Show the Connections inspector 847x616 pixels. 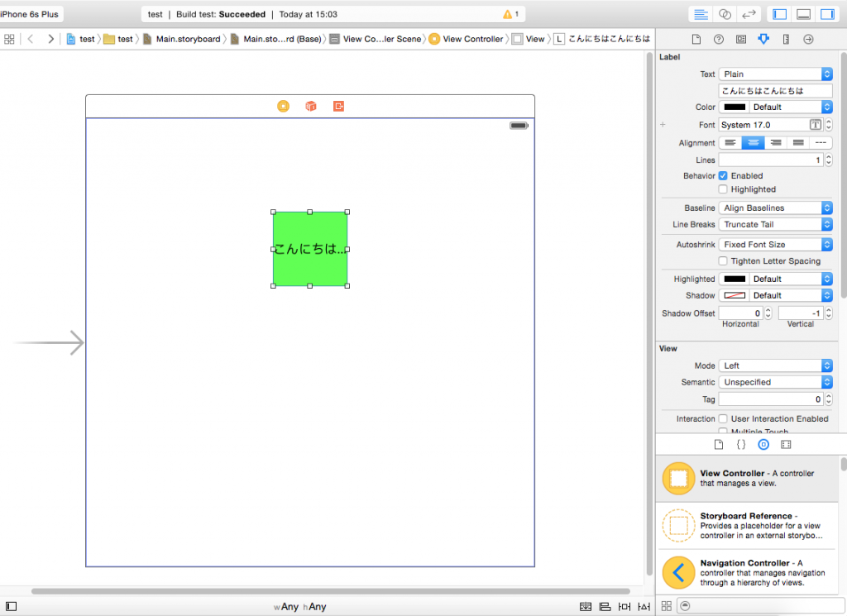(x=808, y=39)
